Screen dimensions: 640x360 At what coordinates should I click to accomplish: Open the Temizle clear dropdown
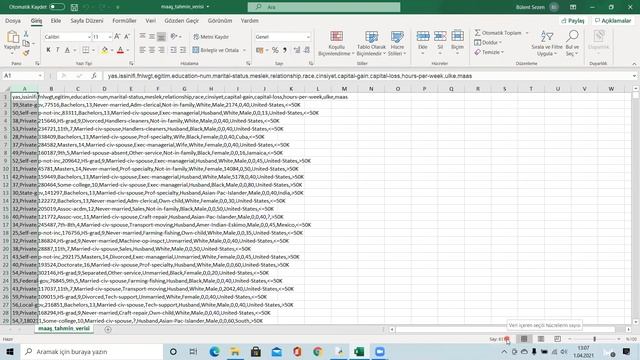click(489, 52)
